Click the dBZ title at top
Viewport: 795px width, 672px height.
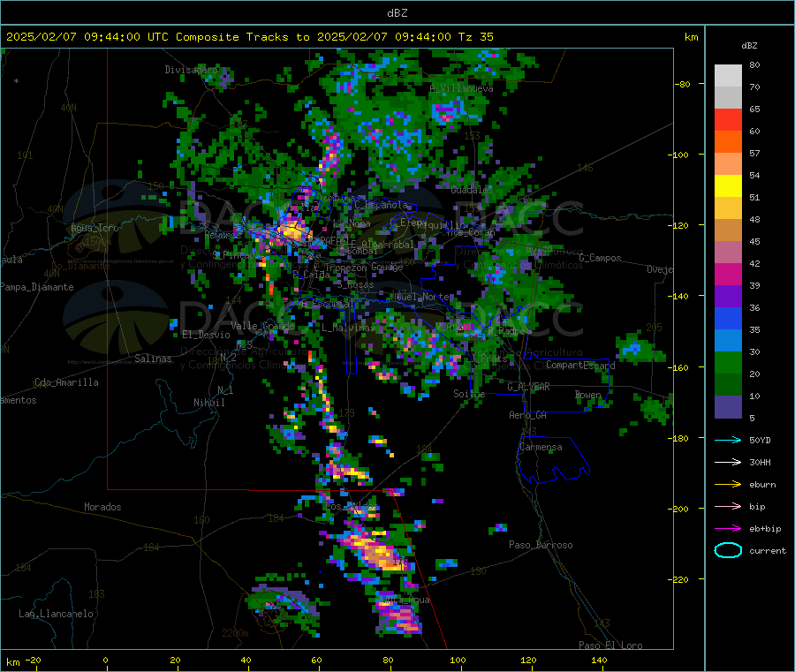tap(397, 13)
